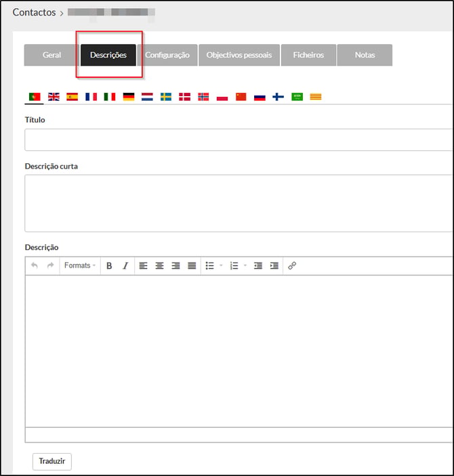Justify the description text
Screen dimensions: 454x476
pos(192,266)
